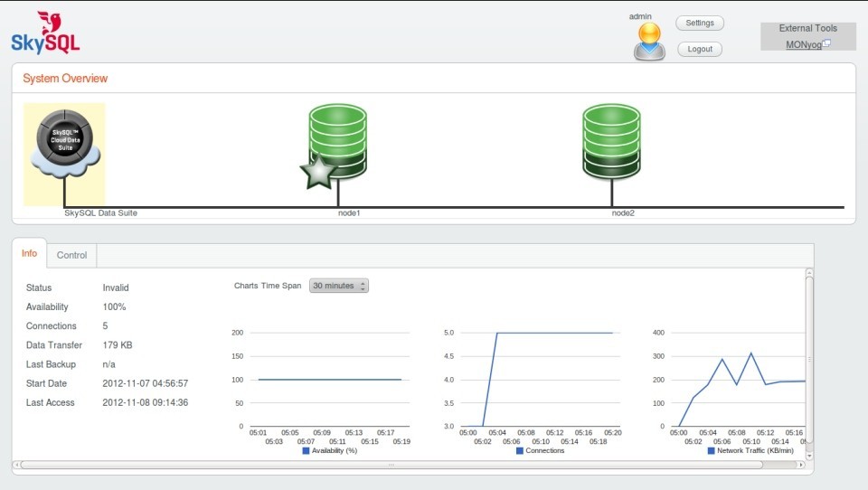
Task: Click the Last Access '2012-11-08 09:14:36'
Action: tap(146, 402)
